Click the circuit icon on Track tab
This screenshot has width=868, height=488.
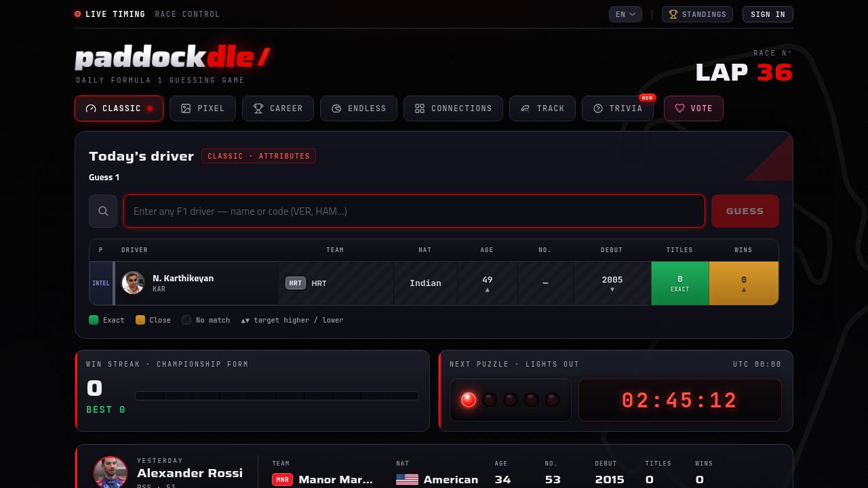point(525,108)
